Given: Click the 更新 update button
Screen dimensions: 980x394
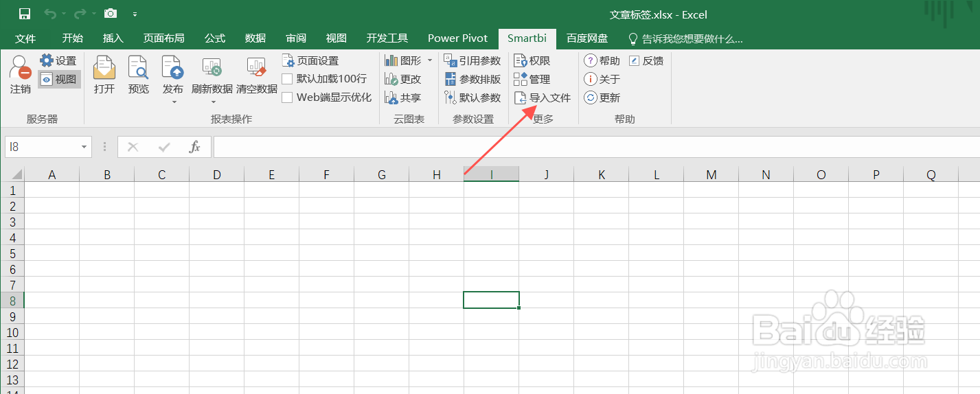Looking at the screenshot, I should coord(602,98).
